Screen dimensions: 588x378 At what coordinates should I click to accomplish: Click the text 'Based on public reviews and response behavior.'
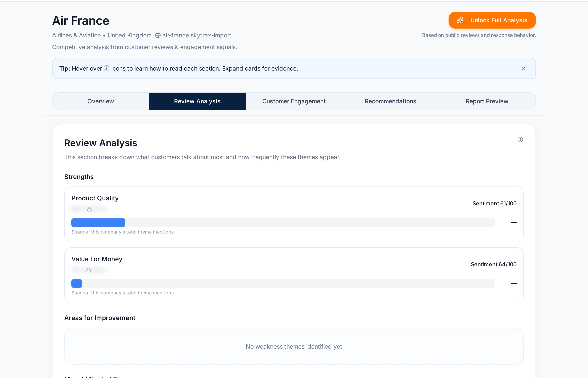[479, 35]
